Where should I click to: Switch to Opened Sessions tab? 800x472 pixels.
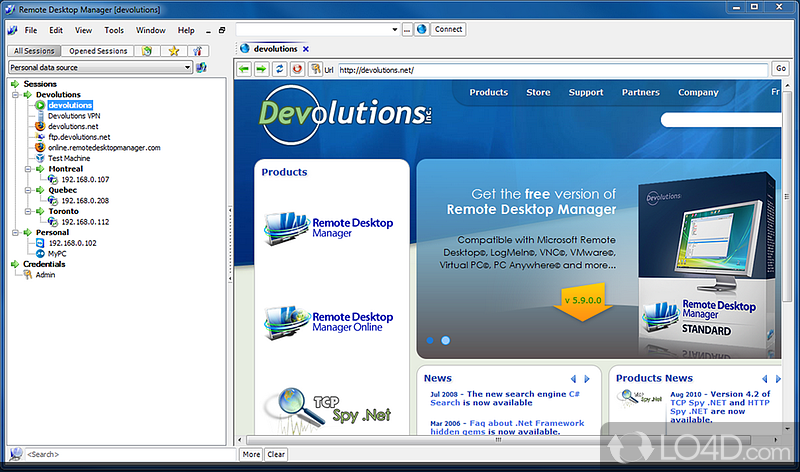pos(98,51)
